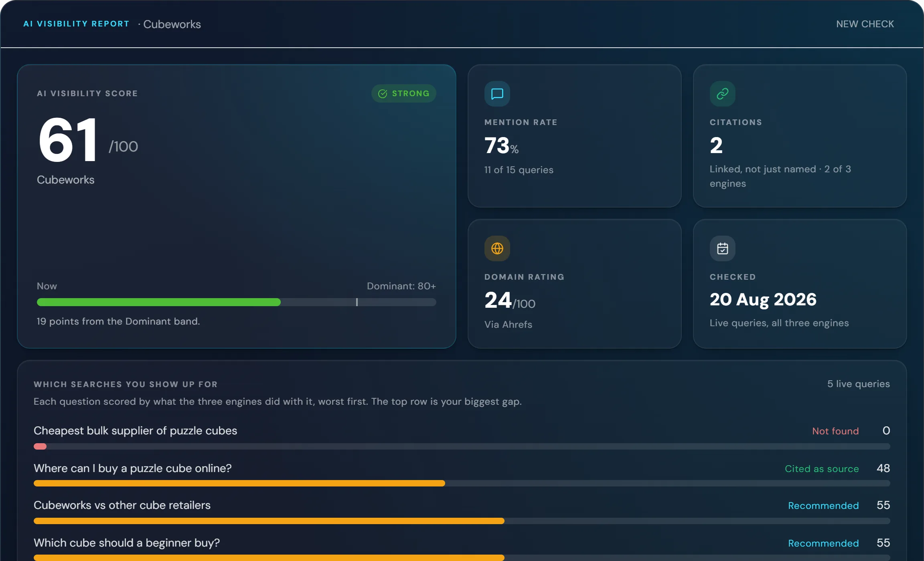This screenshot has width=924, height=561.
Task: Click the 61 score number
Action: coord(68,139)
